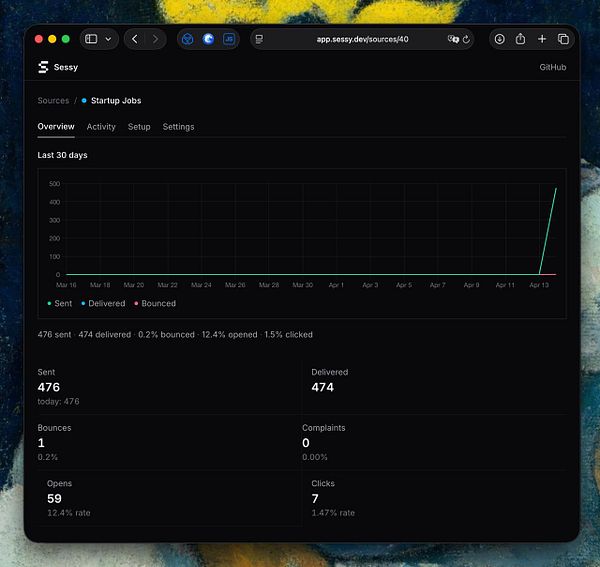Select the Overview tab

click(x=56, y=127)
